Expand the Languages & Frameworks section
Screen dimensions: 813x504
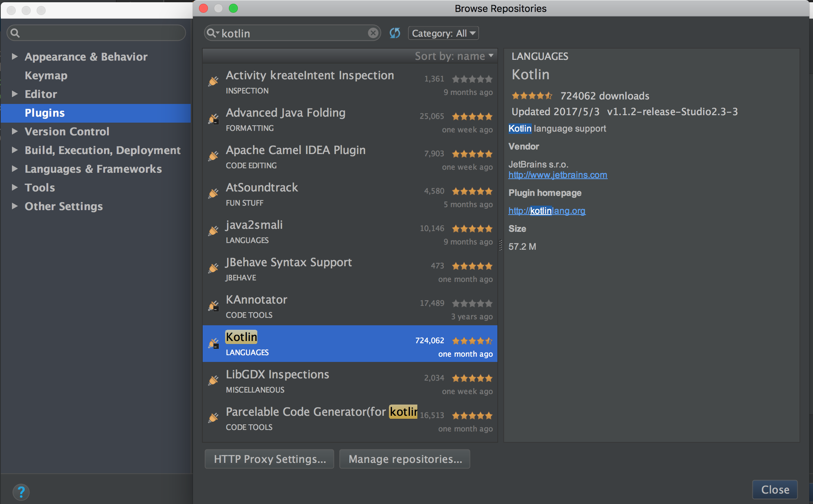[15, 169]
